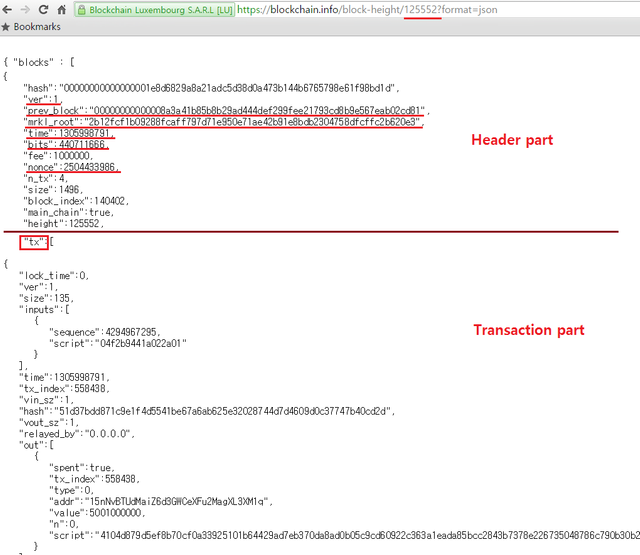Reload the page with the refresh icon

click(43, 10)
